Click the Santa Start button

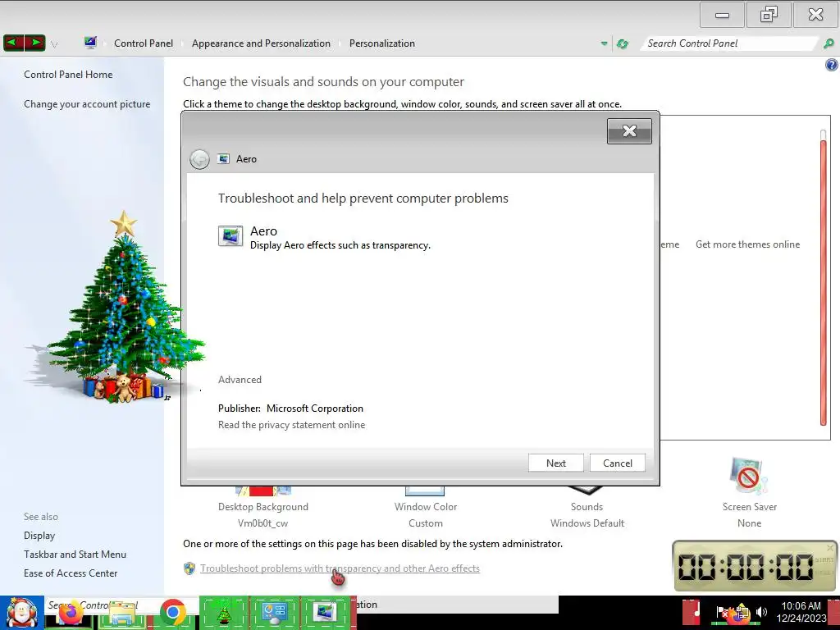pos(21,613)
